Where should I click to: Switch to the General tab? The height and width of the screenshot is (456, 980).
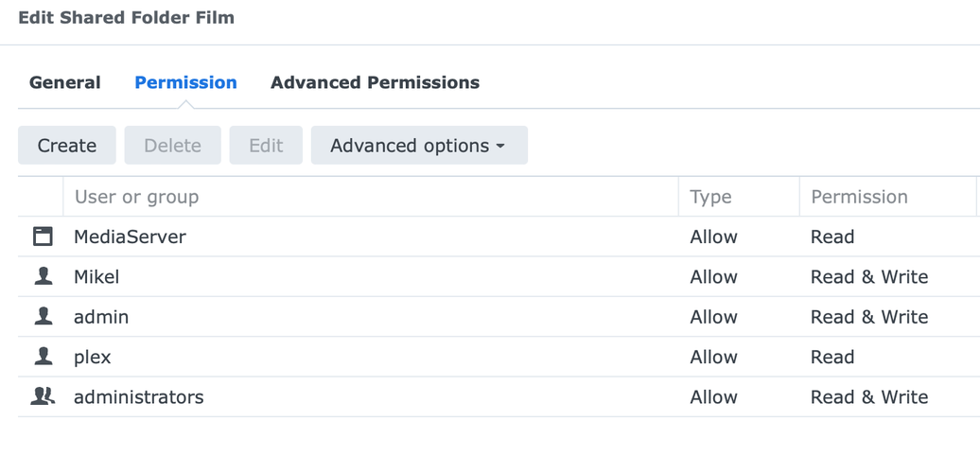64,82
